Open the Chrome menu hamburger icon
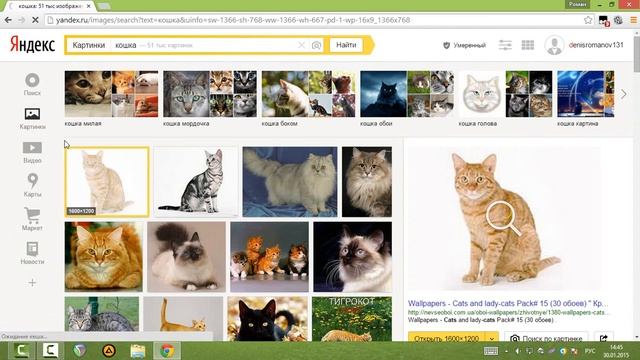Image resolution: width=640 pixels, height=360 pixels. [x=633, y=20]
